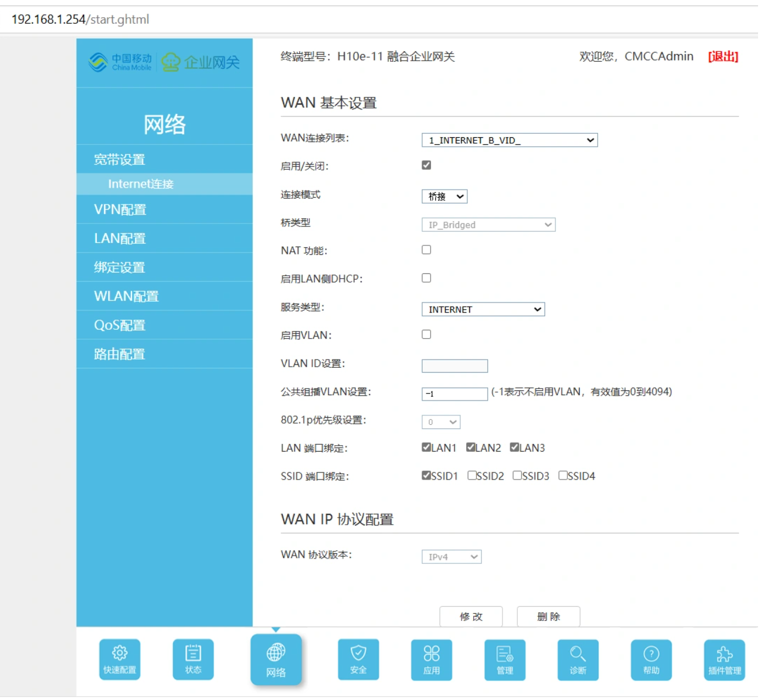Open the 快速配置 quick setup icon
This screenshot has height=700, width=764.
(120, 659)
